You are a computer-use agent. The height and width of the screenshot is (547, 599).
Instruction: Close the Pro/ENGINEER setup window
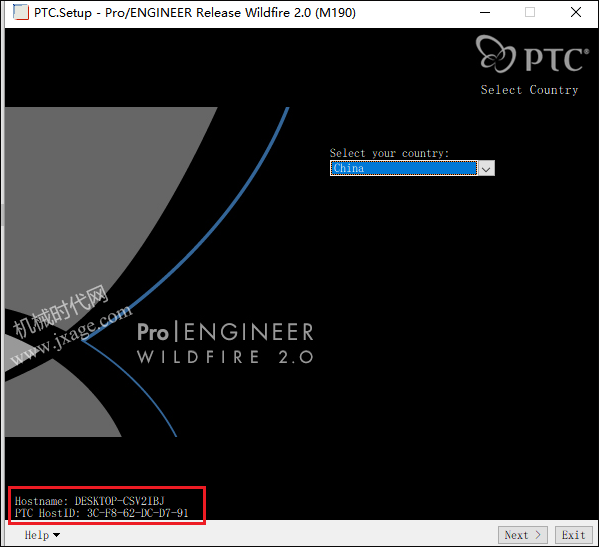pyautogui.click(x=576, y=12)
